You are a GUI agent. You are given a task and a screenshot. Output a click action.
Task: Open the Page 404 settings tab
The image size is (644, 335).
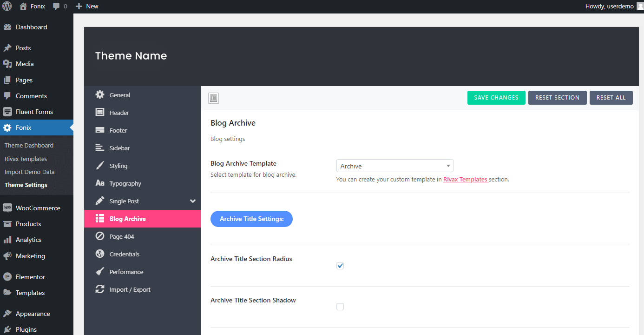pyautogui.click(x=142, y=236)
